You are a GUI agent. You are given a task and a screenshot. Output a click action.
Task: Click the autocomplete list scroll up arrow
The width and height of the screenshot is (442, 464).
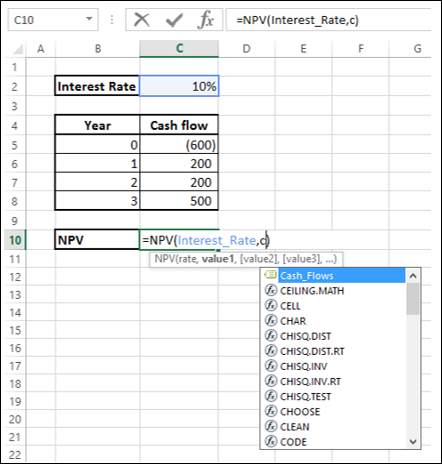[413, 276]
